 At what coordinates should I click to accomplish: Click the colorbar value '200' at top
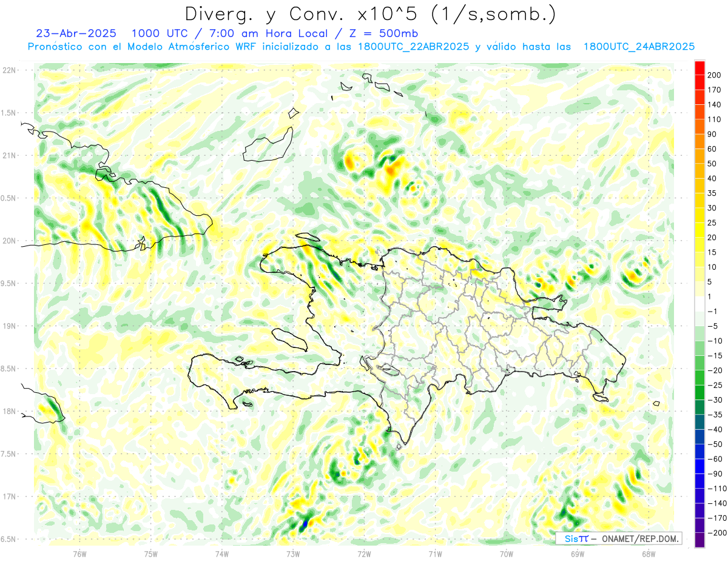coord(715,75)
